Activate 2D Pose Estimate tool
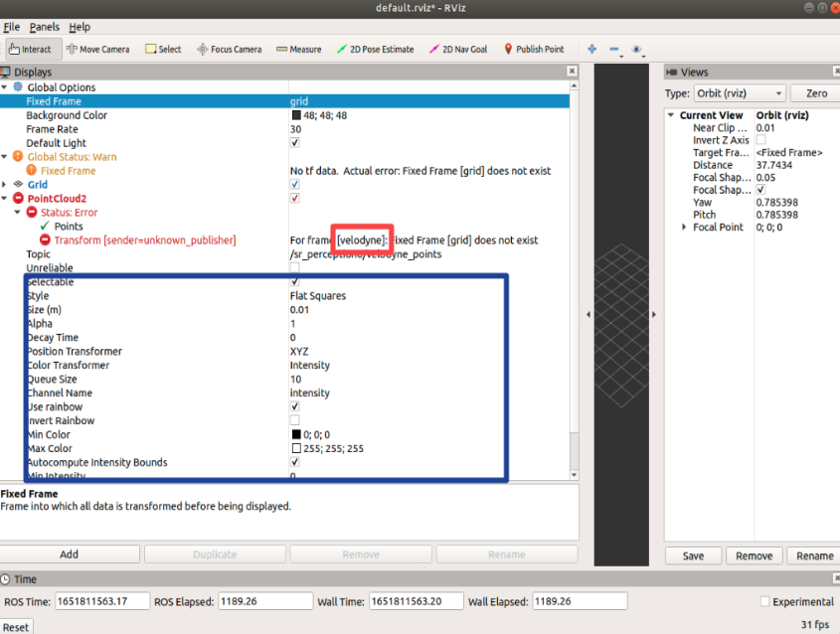This screenshot has height=634, width=840. click(376, 50)
